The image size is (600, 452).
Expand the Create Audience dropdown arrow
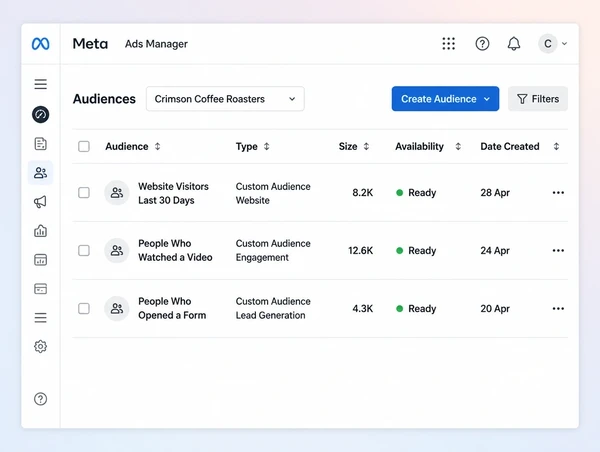click(487, 99)
